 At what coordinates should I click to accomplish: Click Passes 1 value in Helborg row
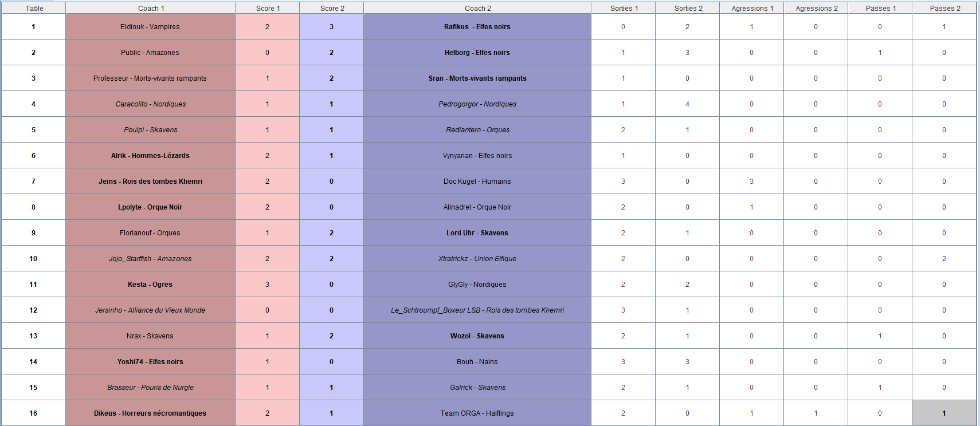tap(880, 53)
